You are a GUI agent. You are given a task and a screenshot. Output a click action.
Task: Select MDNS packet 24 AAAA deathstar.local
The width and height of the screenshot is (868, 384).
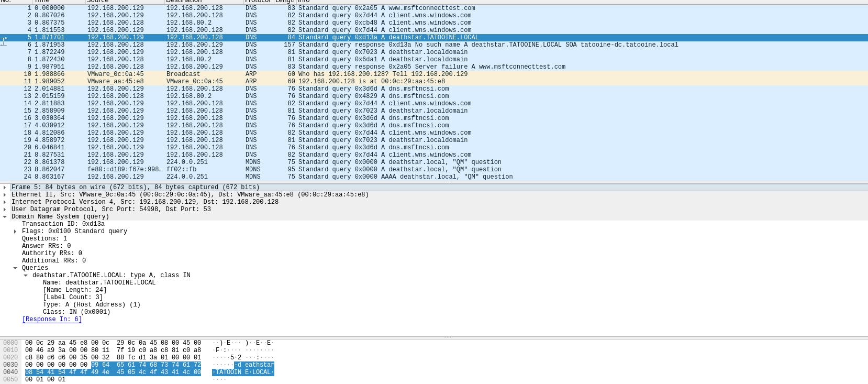434,177
